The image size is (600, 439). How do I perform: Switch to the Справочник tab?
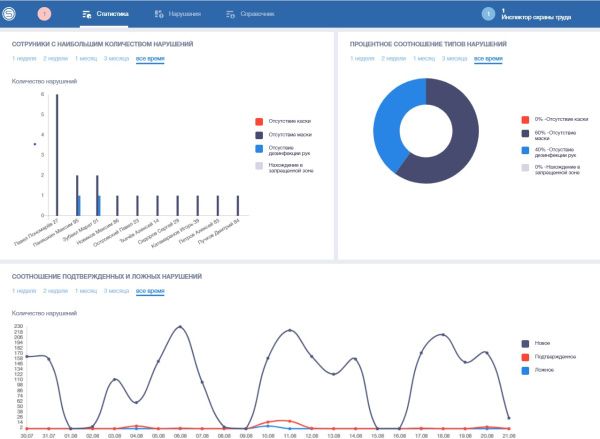click(x=257, y=15)
